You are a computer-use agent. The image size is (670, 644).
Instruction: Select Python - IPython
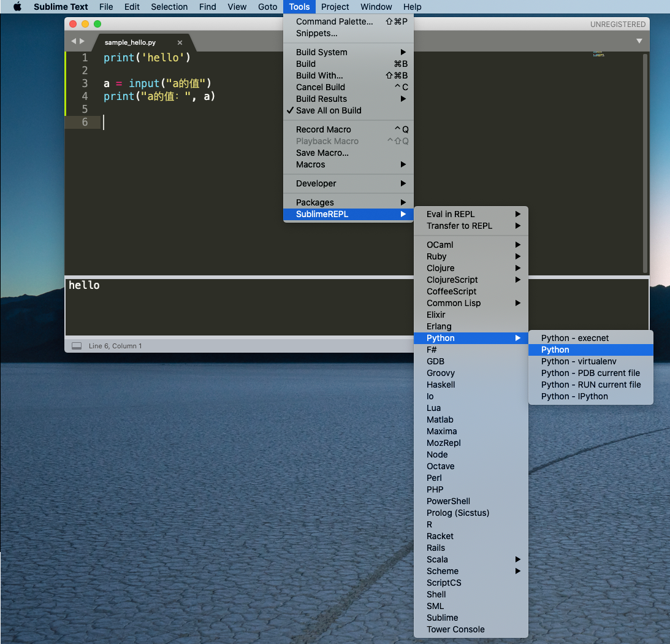coord(591,396)
